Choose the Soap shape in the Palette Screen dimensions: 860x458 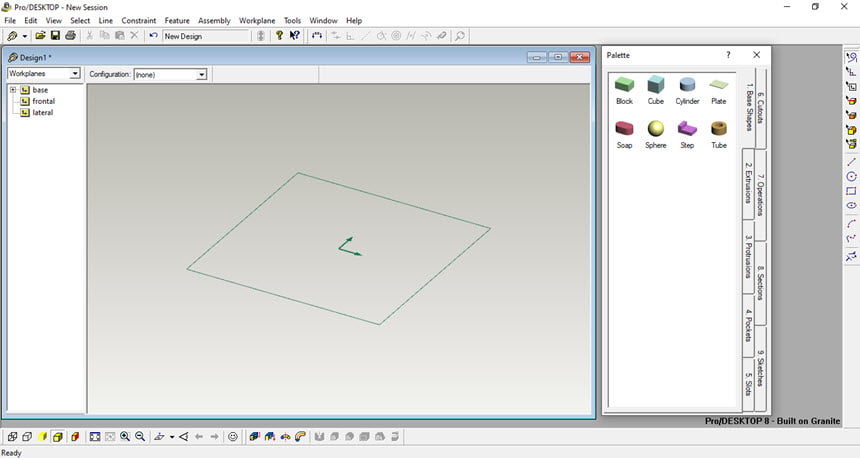(624, 135)
